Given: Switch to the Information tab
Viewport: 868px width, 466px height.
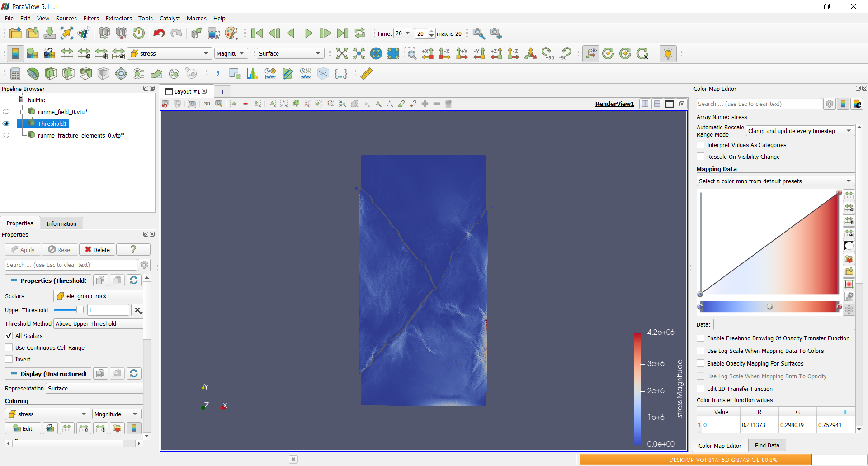Looking at the screenshot, I should click(x=61, y=223).
